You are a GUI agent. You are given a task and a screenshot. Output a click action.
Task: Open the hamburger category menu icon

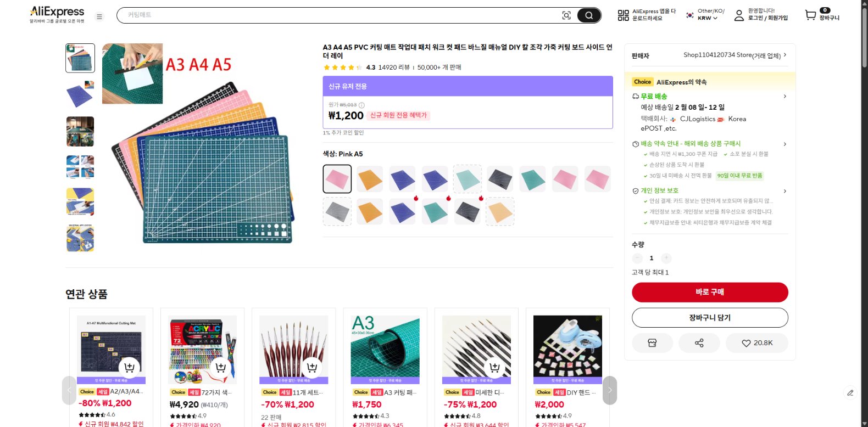click(x=99, y=16)
